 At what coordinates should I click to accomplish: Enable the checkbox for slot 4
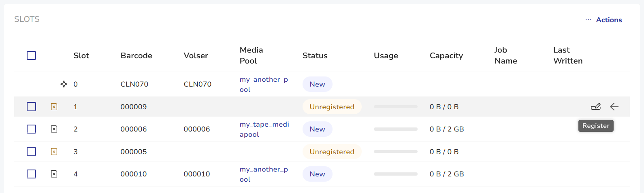pyautogui.click(x=31, y=174)
